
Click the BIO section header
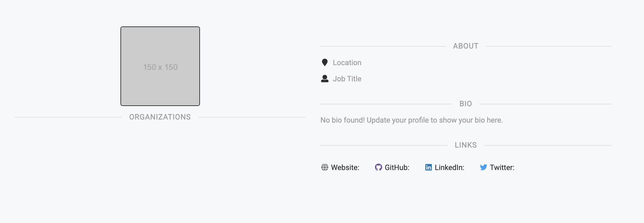[x=465, y=104]
